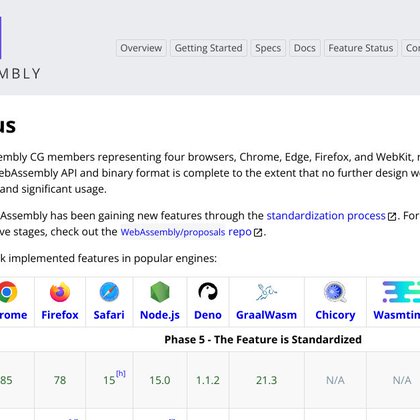Click the Chrome browser logo icon
Image resolution: width=420 pixels, height=420 pixels.
7,292
